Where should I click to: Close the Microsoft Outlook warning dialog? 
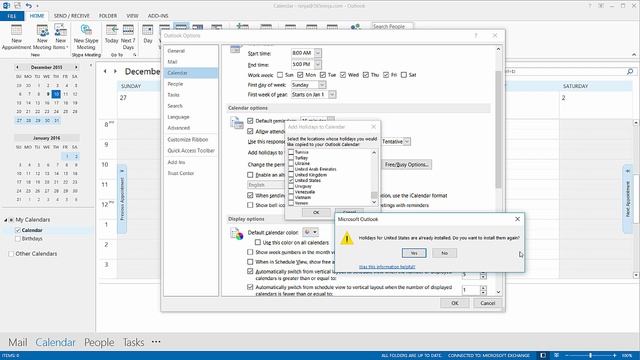pos(517,219)
